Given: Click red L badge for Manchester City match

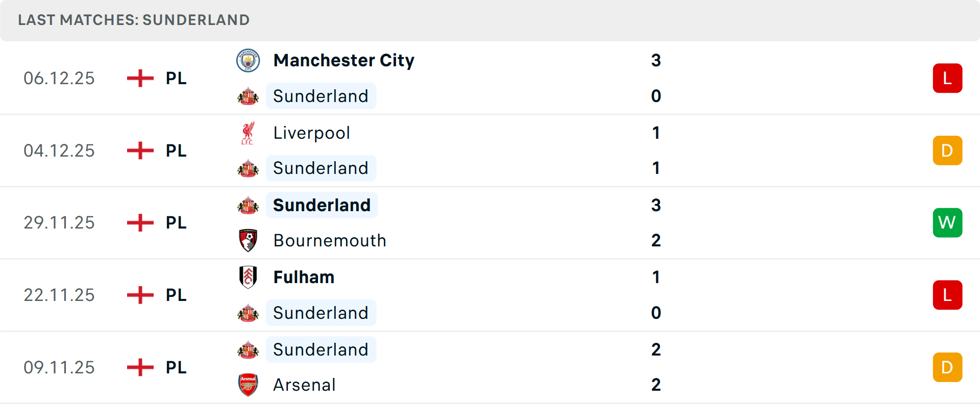Looking at the screenshot, I should 947,78.
